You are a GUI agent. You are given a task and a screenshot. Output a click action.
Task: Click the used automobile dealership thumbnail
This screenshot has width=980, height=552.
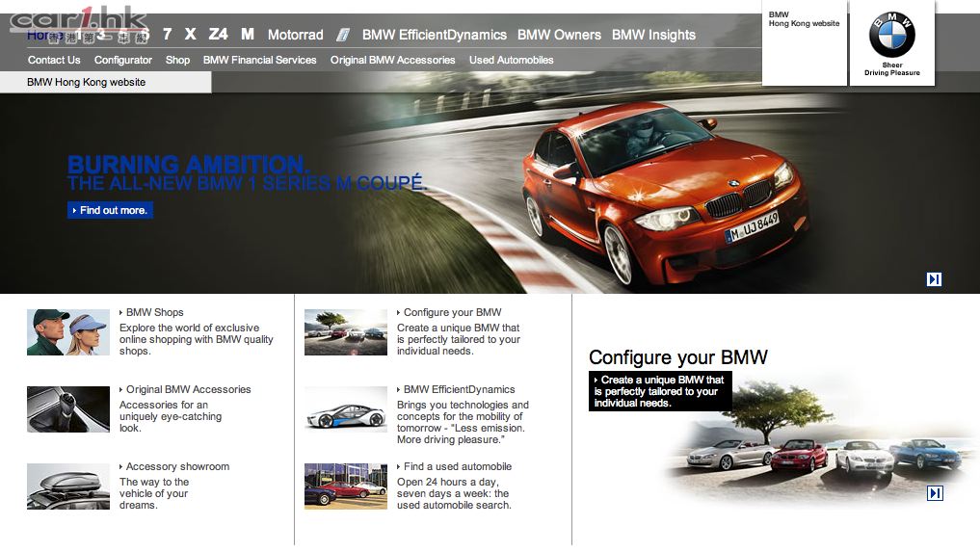coord(346,486)
